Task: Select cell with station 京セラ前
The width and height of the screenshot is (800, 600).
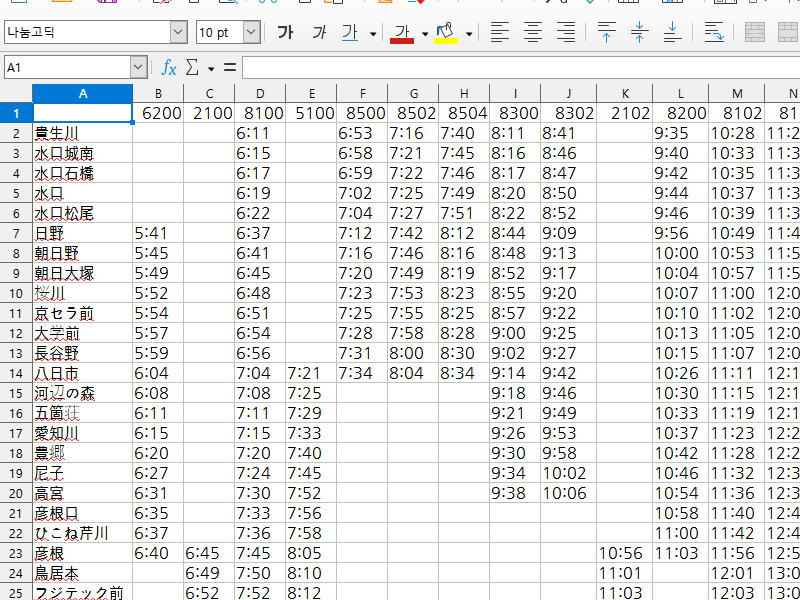Action: click(x=83, y=313)
